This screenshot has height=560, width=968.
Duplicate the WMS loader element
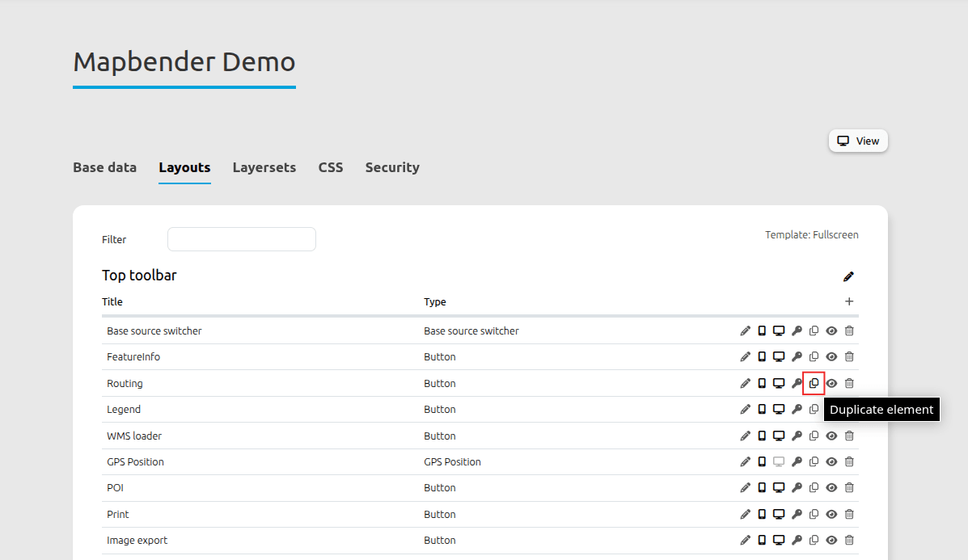coord(814,436)
